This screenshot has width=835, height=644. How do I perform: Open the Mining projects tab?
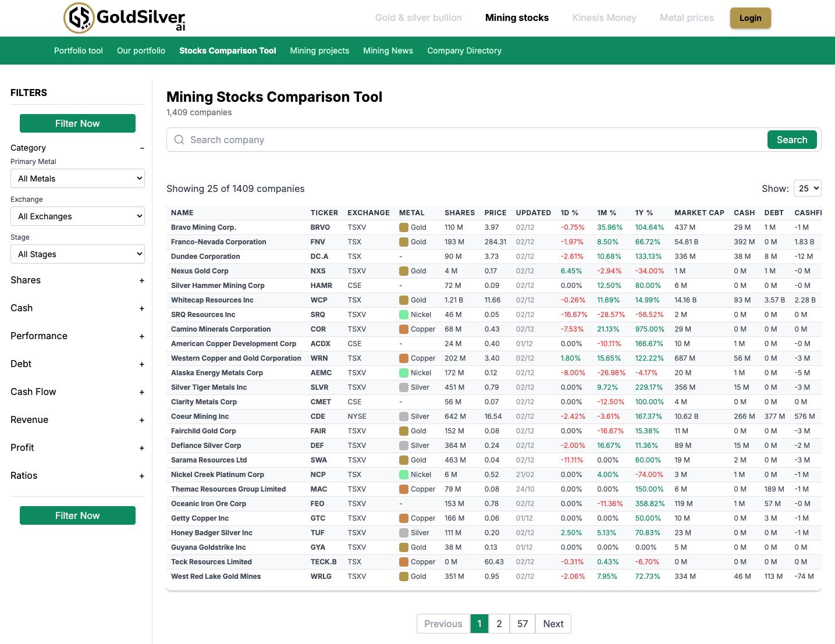click(x=319, y=51)
